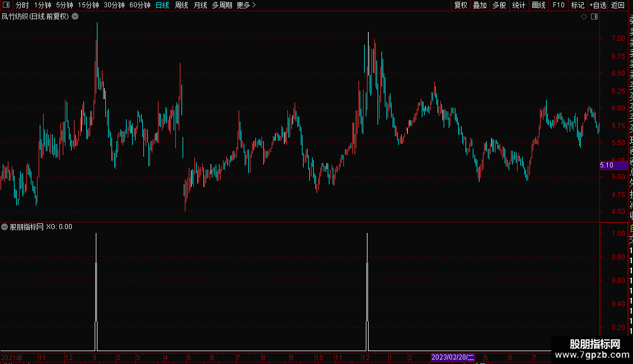Click the first XG signal spike
633x364 pixels.
pos(96,292)
